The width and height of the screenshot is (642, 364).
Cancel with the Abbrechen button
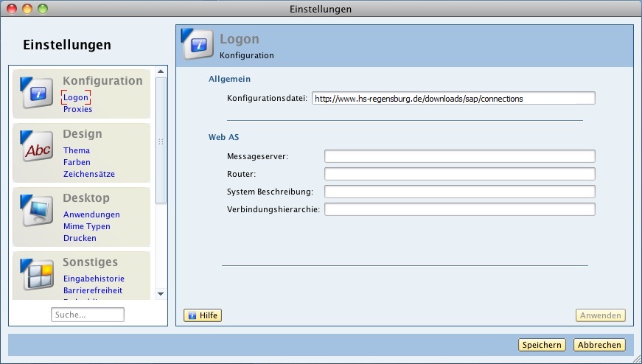pyautogui.click(x=599, y=345)
